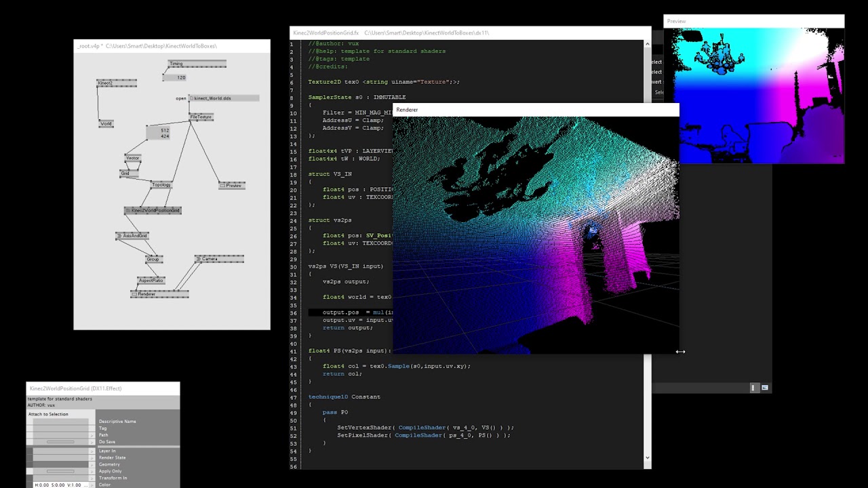Click the Layer In value field
Viewport: 868px width, 488px height.
[60, 451]
